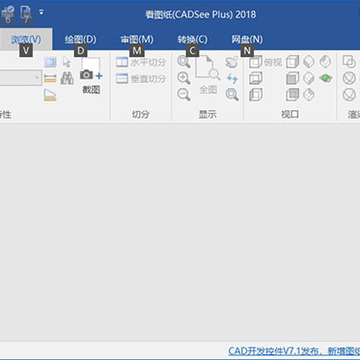Click the overlapping square-circle render icon

pyautogui.click(x=349, y=62)
